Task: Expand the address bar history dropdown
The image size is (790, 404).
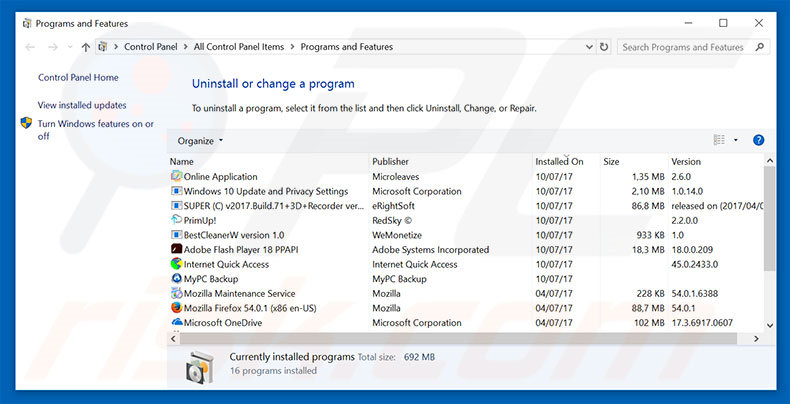Action: pos(589,47)
